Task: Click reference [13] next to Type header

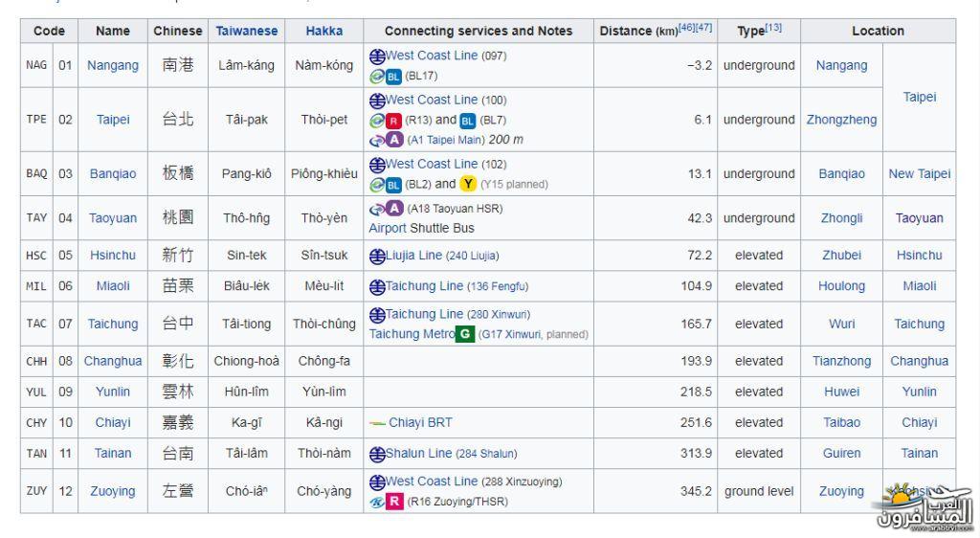Action: 773,28
